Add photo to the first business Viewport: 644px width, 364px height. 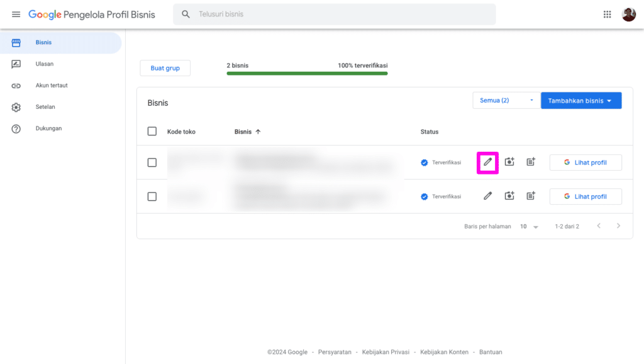point(509,162)
